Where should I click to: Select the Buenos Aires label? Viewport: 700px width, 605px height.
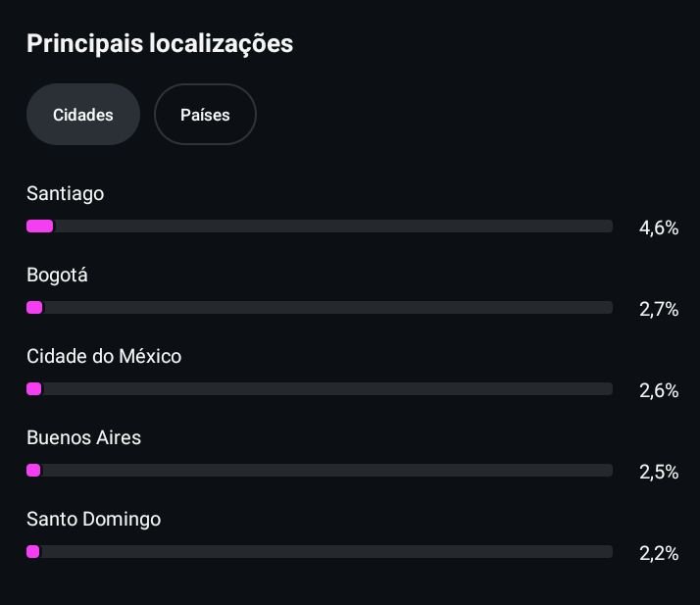tap(84, 437)
